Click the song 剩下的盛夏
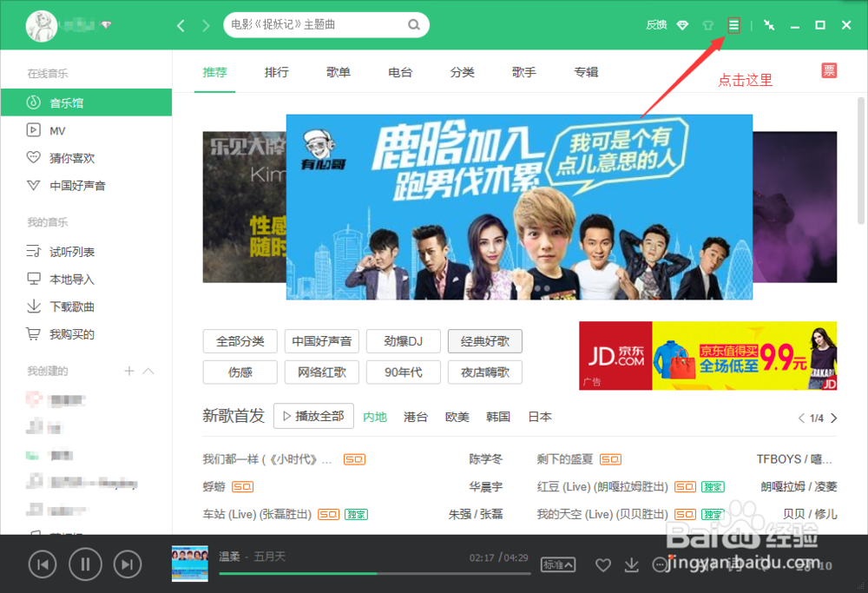868x593 pixels. click(x=565, y=459)
